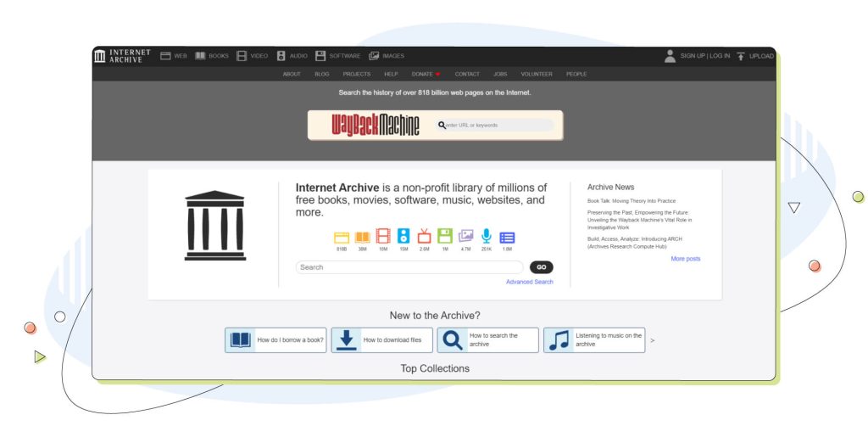This screenshot has width=868, height=426.
Task: Select the microphone concerts icon labeled 251K
Action: tap(486, 236)
